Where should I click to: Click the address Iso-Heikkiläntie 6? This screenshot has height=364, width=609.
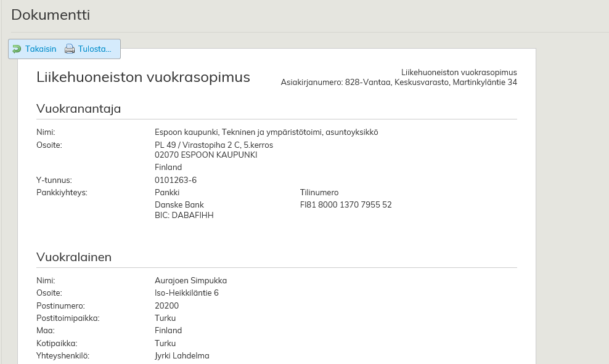(186, 293)
